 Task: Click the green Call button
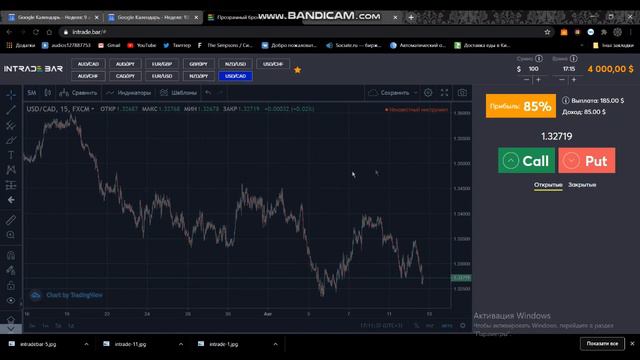(x=526, y=160)
